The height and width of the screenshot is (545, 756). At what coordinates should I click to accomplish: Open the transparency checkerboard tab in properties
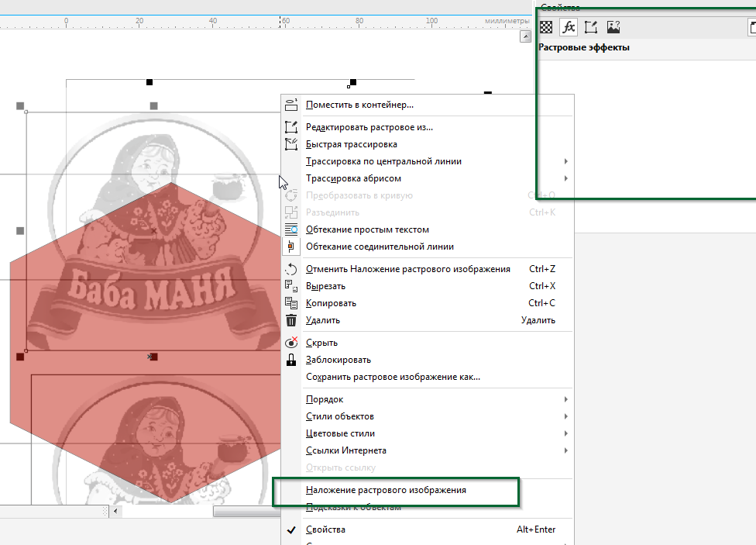click(546, 27)
